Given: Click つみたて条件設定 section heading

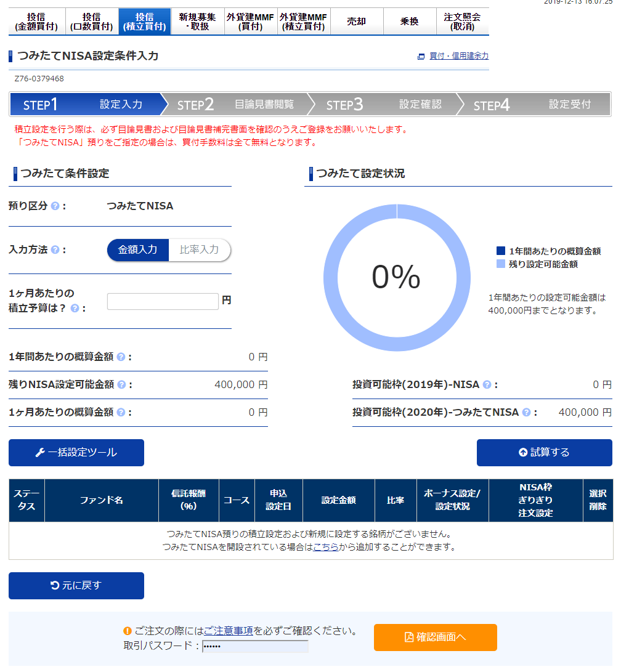Looking at the screenshot, I should click(65, 174).
